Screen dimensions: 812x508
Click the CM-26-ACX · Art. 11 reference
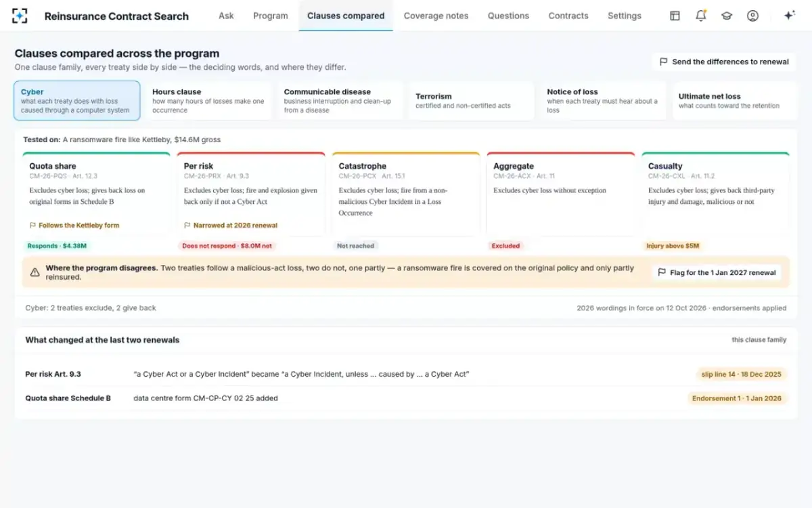(524, 176)
